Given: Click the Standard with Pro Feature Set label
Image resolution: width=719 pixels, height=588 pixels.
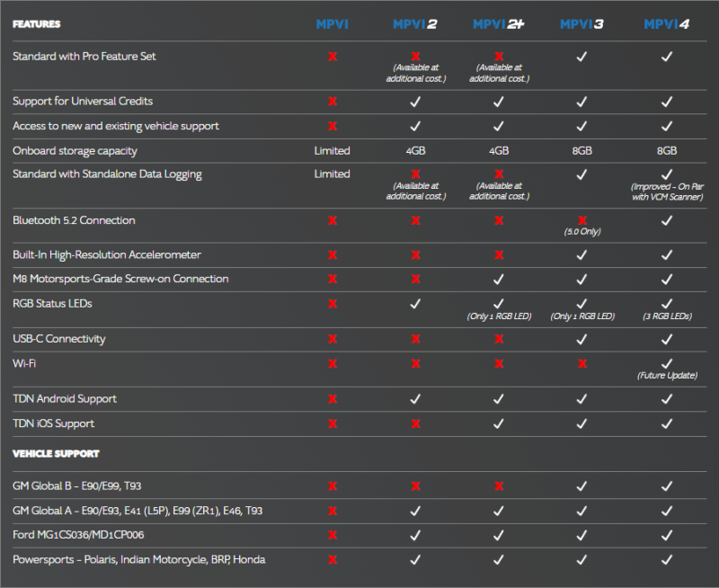Looking at the screenshot, I should [84, 56].
